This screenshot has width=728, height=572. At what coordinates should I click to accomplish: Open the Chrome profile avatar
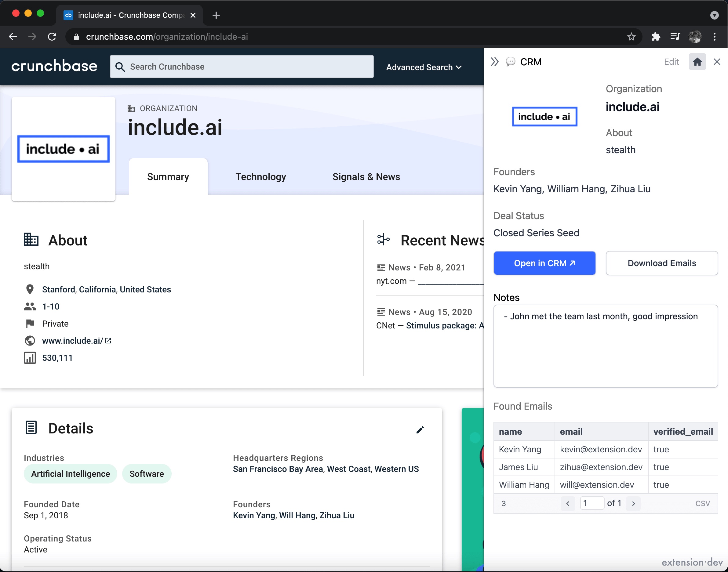(x=695, y=37)
